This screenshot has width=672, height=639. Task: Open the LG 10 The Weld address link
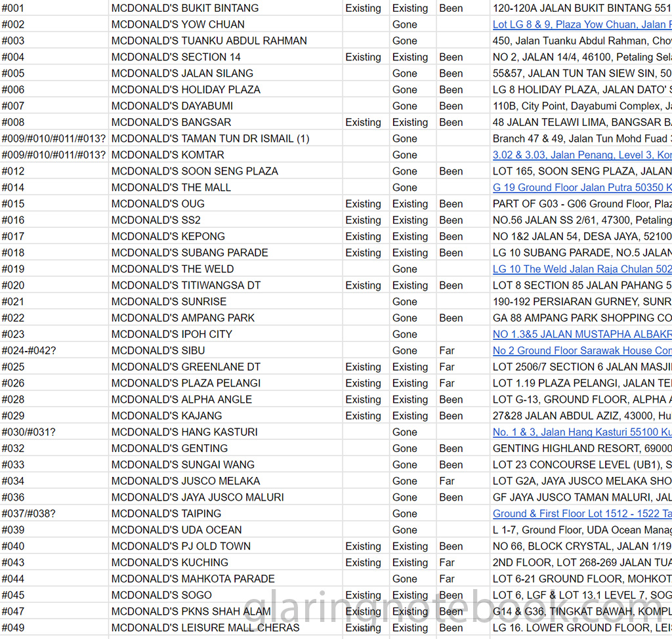(x=581, y=269)
